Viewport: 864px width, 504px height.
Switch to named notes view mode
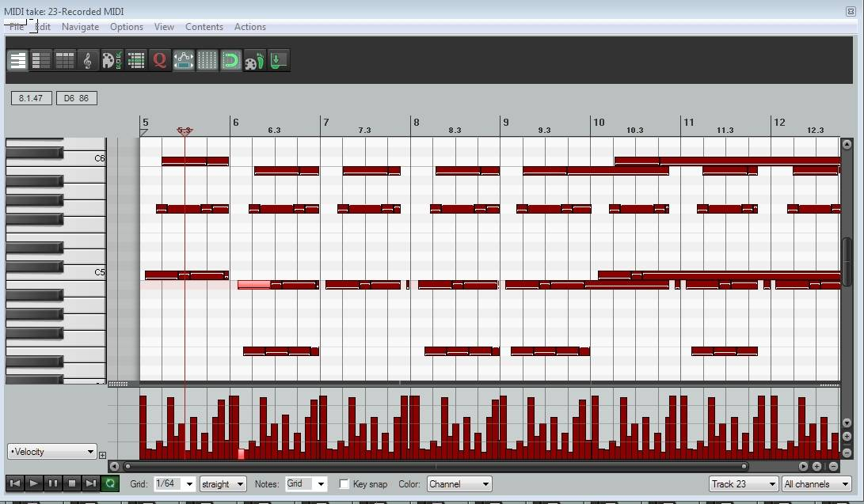[x=41, y=60]
